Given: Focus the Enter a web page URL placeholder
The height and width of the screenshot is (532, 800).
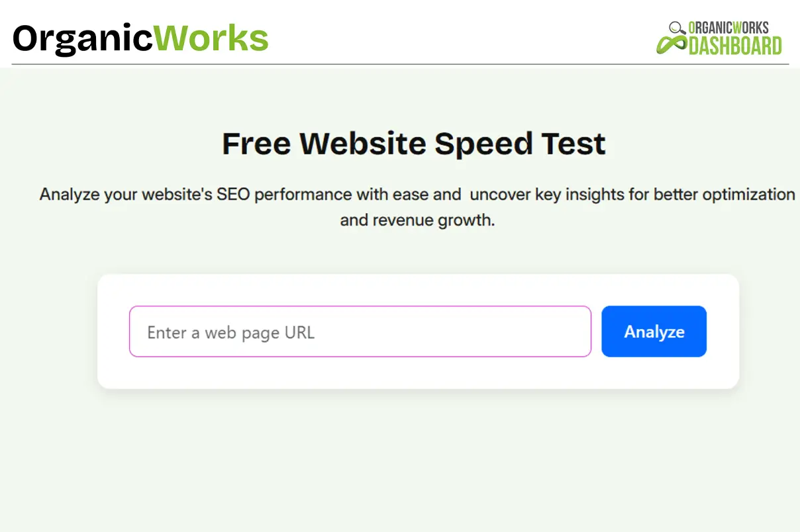Looking at the screenshot, I should tap(230, 332).
